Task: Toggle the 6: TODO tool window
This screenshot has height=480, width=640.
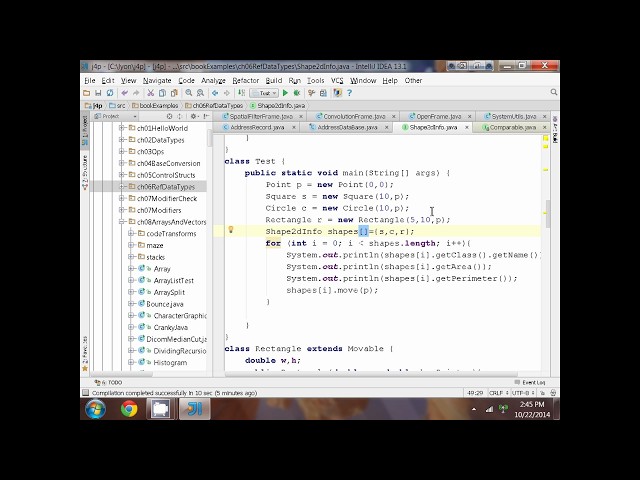Action: tap(108, 382)
